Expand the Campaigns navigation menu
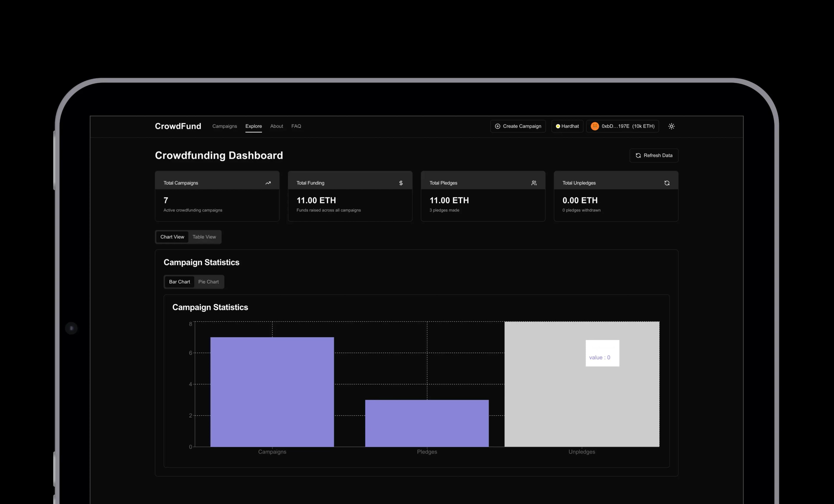Screen dimensions: 834x504 tap(225, 126)
